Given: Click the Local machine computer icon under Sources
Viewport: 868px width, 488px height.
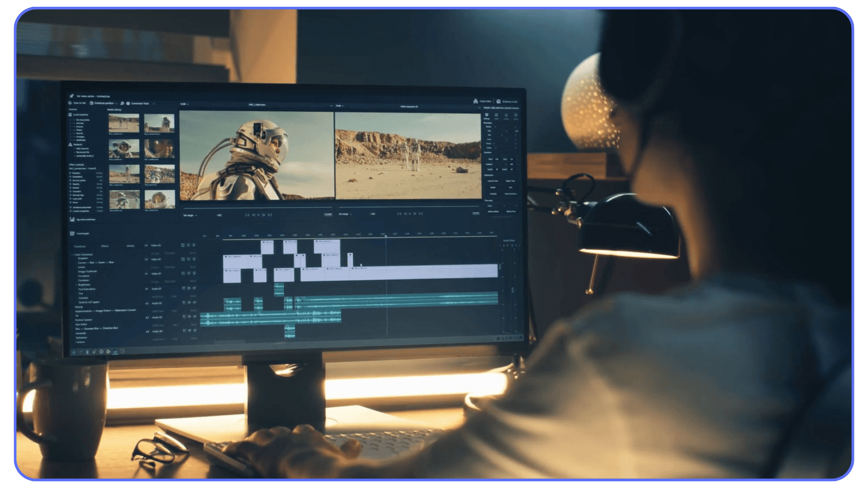Looking at the screenshot, I should coord(70,115).
